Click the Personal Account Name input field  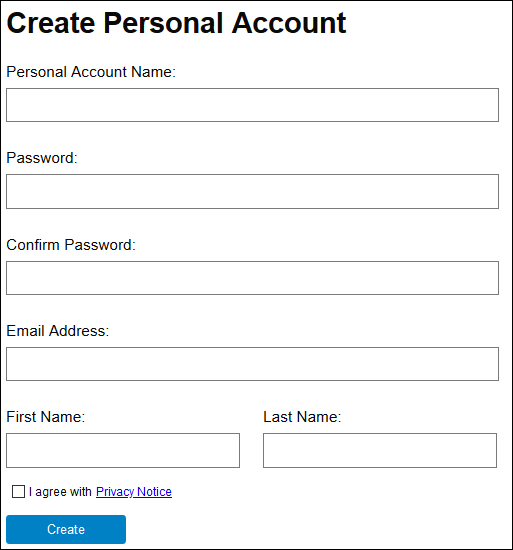tap(252, 105)
